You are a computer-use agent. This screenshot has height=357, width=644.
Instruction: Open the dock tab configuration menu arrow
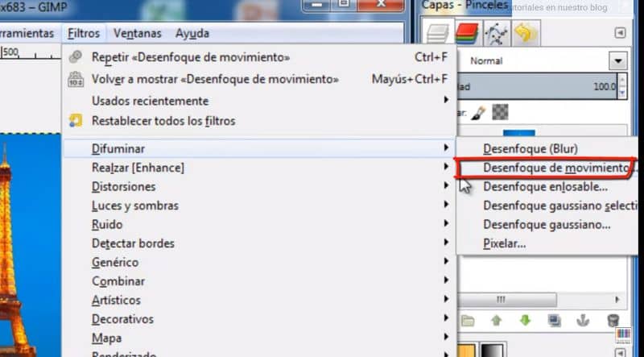point(620,33)
